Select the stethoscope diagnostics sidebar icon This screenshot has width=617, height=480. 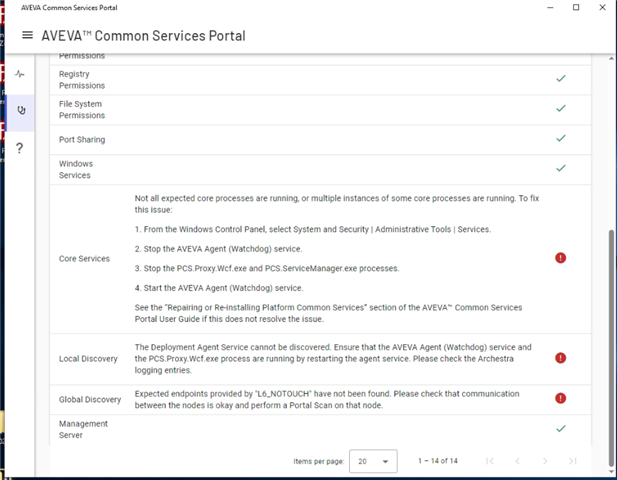(x=21, y=111)
